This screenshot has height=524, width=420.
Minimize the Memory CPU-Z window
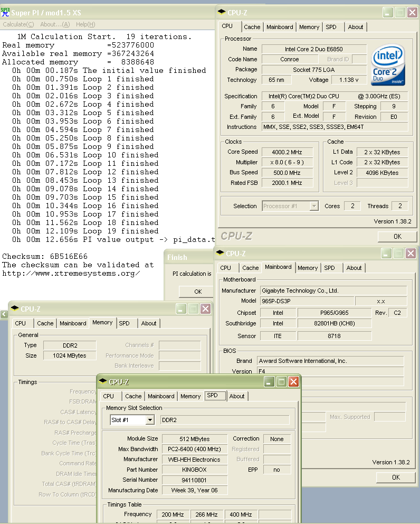click(x=181, y=309)
